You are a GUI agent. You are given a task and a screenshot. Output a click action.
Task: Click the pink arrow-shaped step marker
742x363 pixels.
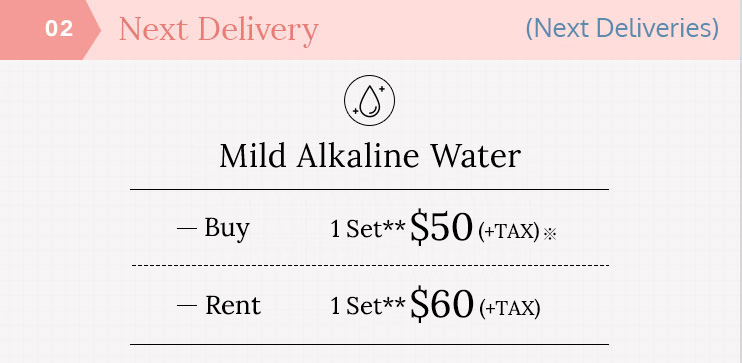click(x=50, y=30)
